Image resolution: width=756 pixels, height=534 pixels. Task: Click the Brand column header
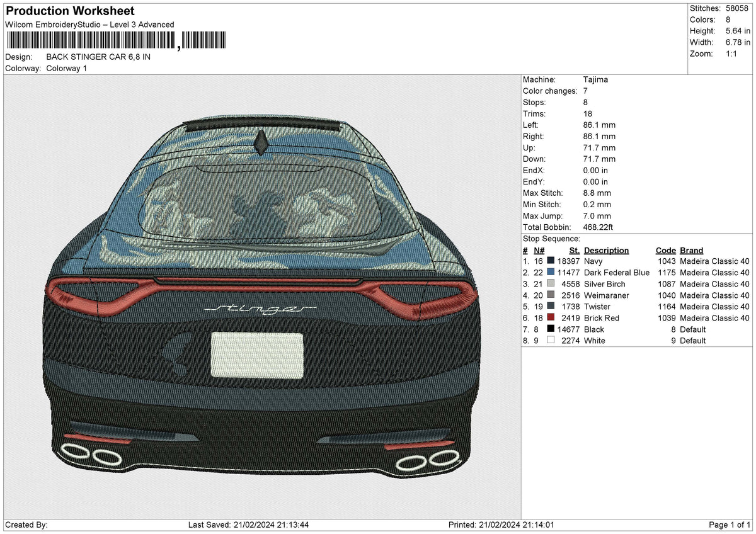tap(691, 250)
